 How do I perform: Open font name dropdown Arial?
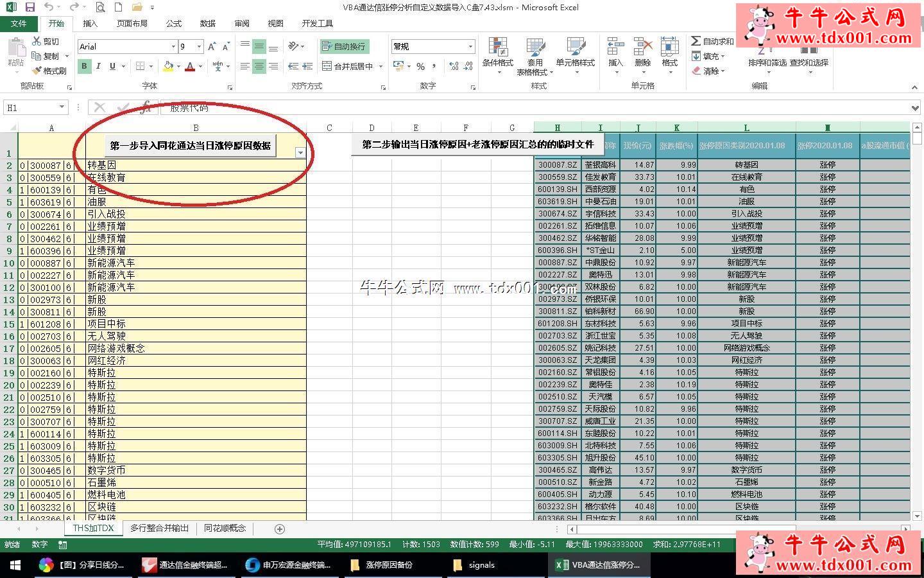[x=173, y=46]
